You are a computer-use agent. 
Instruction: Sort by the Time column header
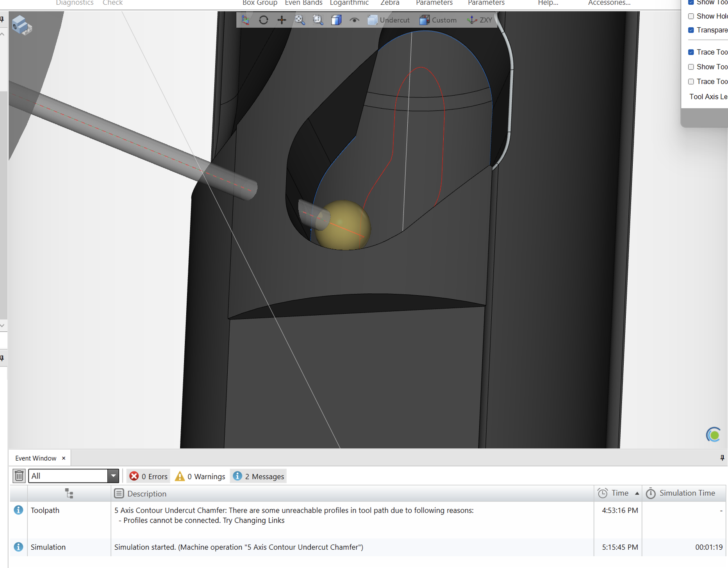[x=618, y=493]
